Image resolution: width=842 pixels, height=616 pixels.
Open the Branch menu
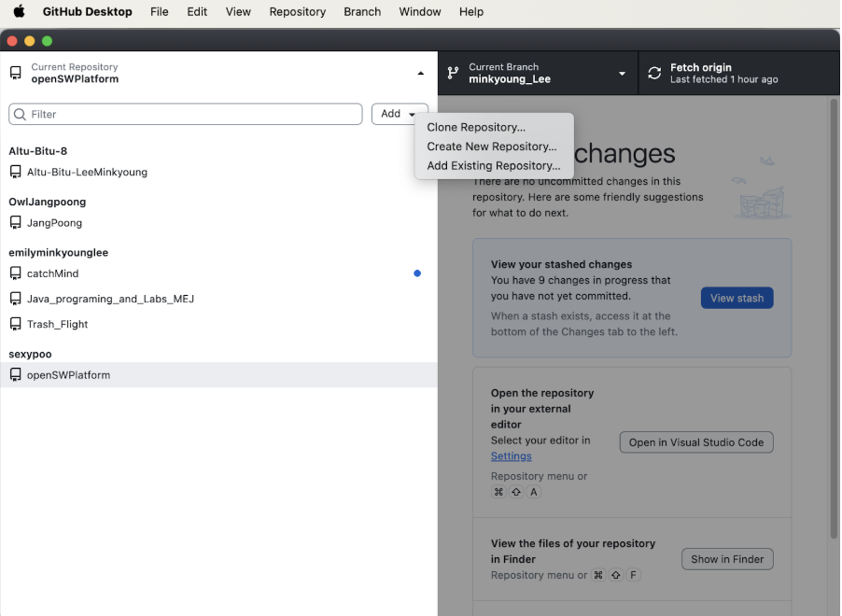(362, 12)
